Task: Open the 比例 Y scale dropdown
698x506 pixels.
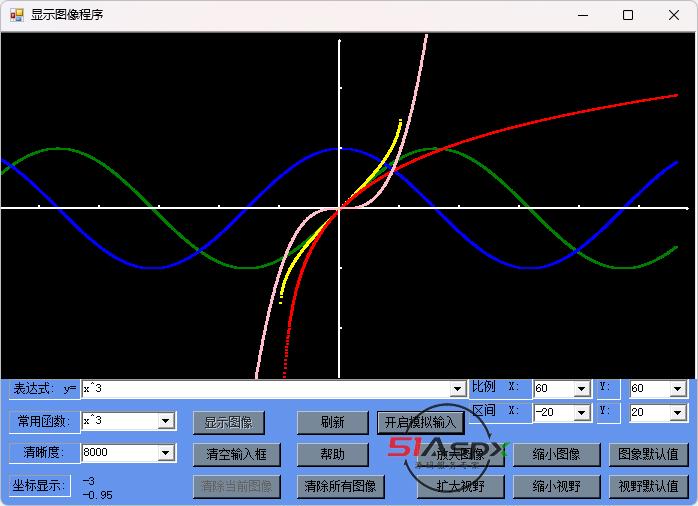Action: pyautogui.click(x=677, y=389)
